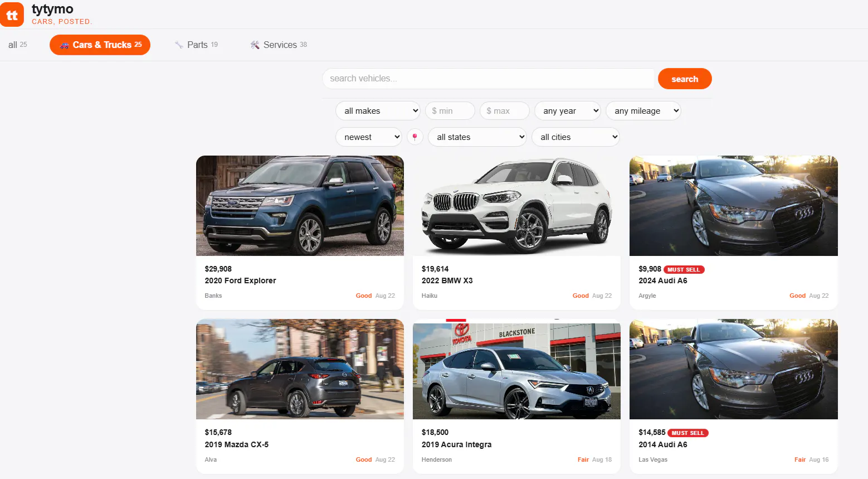Switch to the all listings tab
Screen dimensions: 868x479
(x=18, y=45)
